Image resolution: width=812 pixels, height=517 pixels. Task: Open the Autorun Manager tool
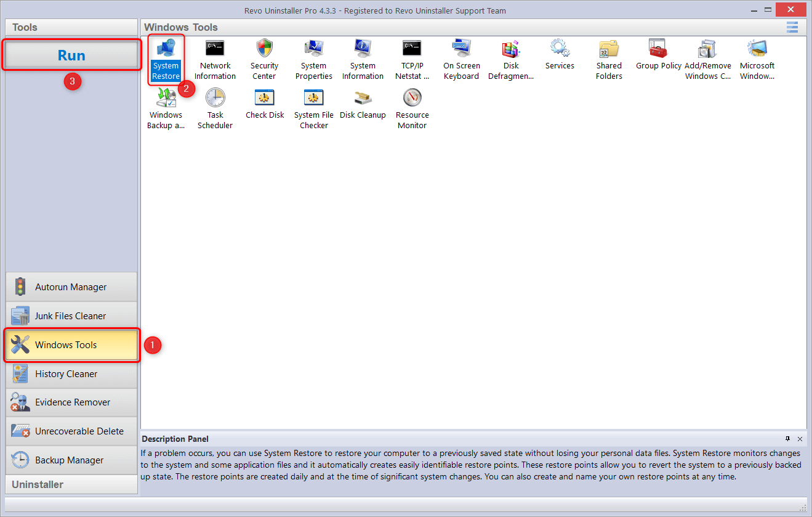pos(71,287)
